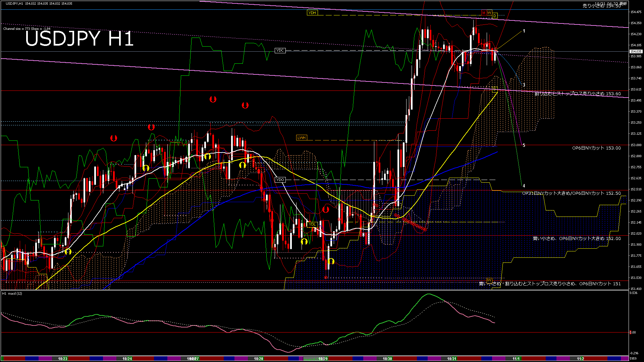Click the forecast endpoint number 4
This screenshot has width=644, height=362.
click(x=524, y=186)
